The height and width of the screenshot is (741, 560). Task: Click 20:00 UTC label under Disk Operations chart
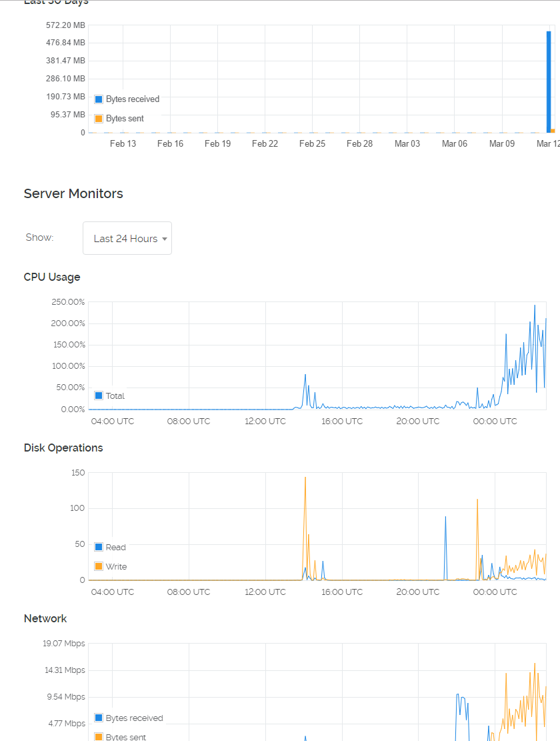418,592
